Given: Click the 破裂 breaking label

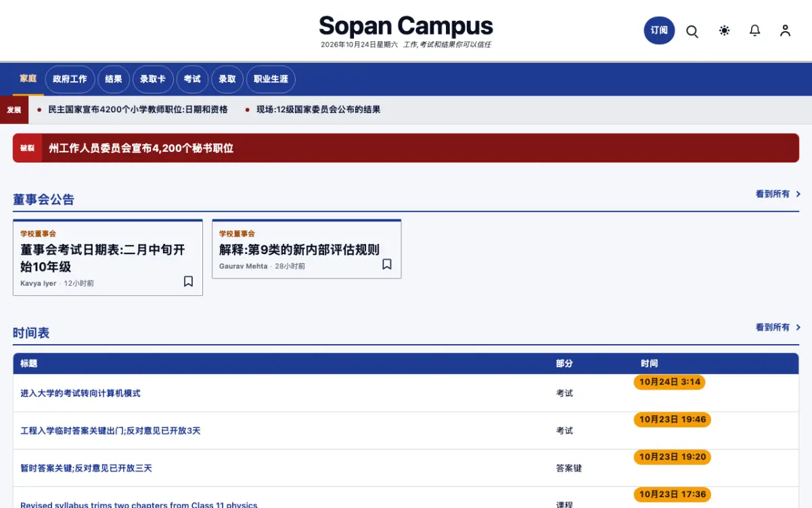Looking at the screenshot, I should click(27, 148).
